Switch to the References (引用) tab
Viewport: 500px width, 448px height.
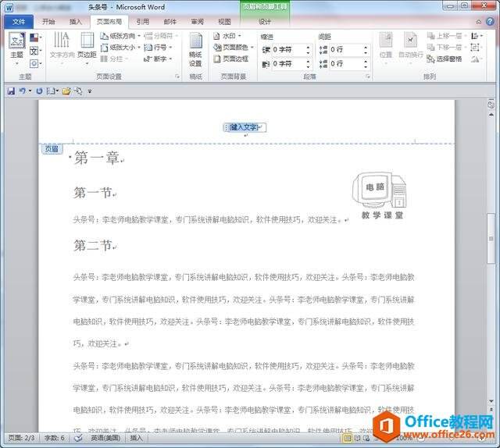(x=142, y=22)
